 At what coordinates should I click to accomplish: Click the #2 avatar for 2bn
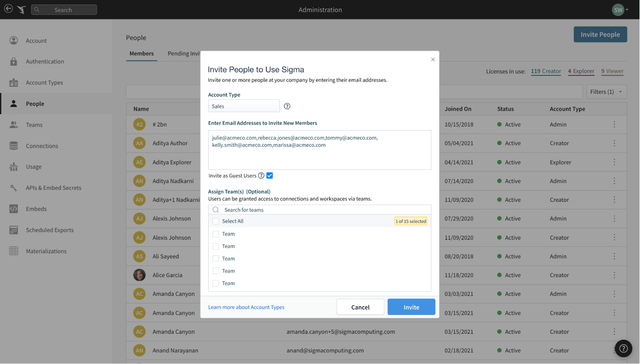click(x=139, y=124)
